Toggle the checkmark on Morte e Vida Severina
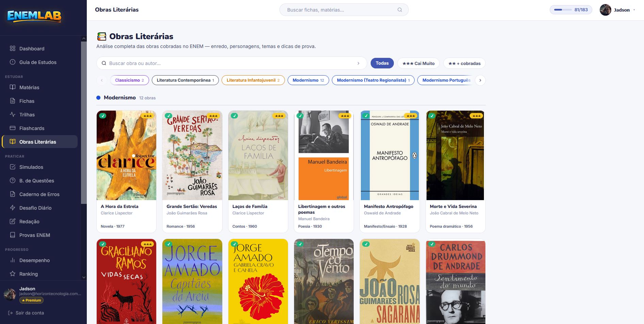 tap(432, 116)
